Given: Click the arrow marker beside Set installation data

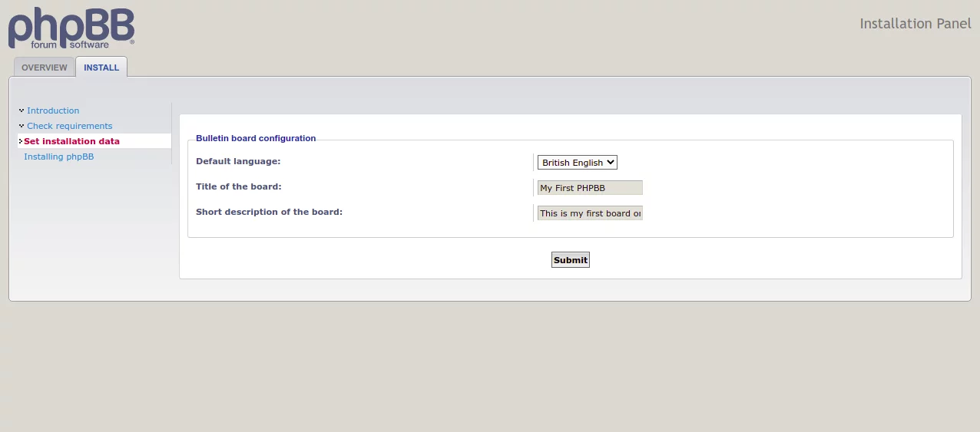Looking at the screenshot, I should [20, 141].
